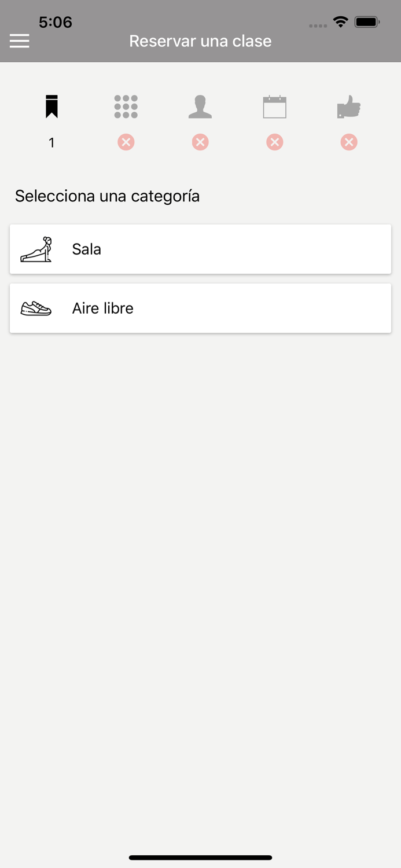The width and height of the screenshot is (401, 868).
Task: Open the hamburger menu
Action: [19, 41]
